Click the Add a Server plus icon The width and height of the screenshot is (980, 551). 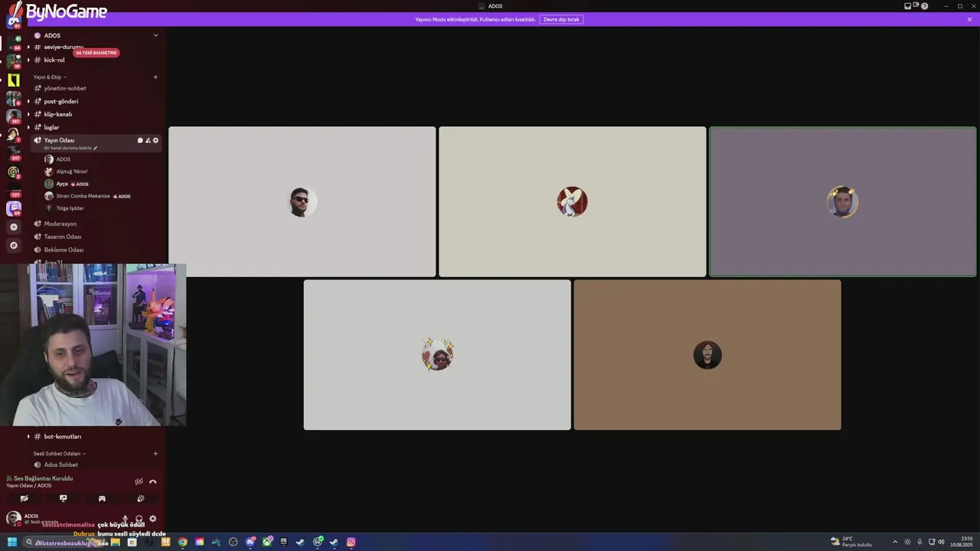point(14,227)
